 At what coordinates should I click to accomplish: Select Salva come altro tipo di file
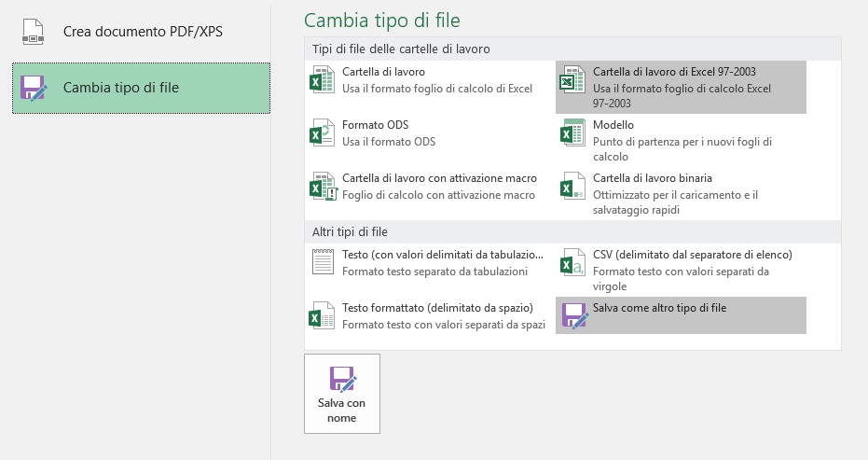[681, 315]
